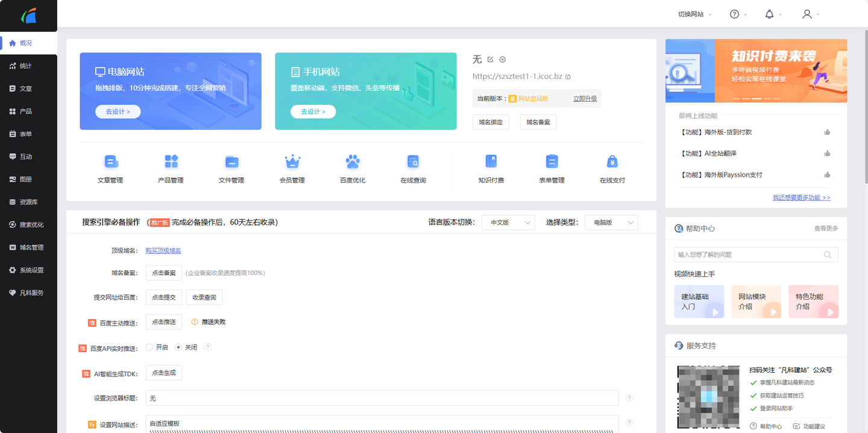Open the 购买顶级域名 link
The image size is (868, 433).
point(163,251)
